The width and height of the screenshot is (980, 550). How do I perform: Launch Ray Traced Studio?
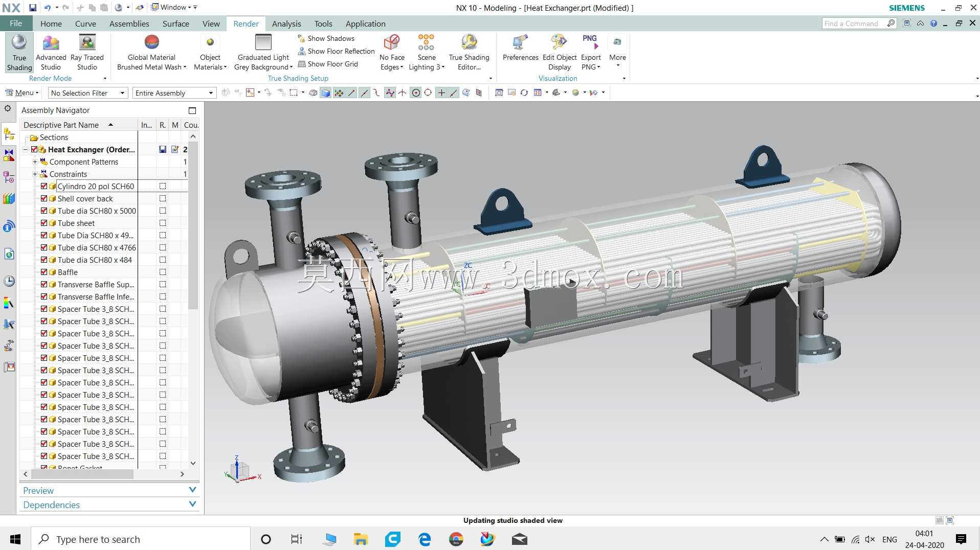point(87,53)
